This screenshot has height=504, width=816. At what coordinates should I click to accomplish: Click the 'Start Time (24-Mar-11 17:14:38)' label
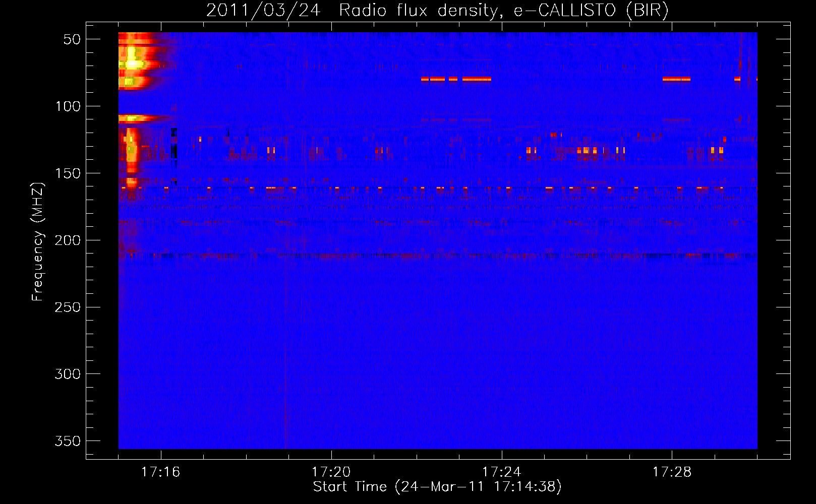pos(437,487)
